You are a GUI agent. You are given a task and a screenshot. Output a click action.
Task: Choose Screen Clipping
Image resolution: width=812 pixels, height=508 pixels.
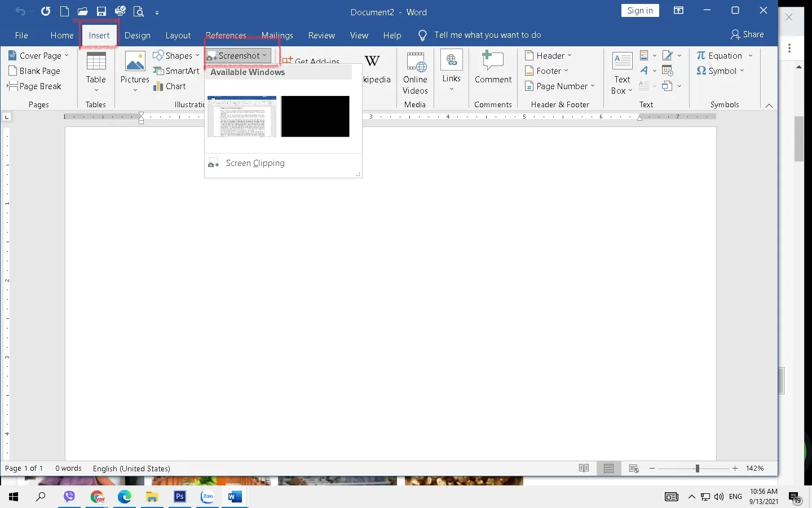click(283, 163)
